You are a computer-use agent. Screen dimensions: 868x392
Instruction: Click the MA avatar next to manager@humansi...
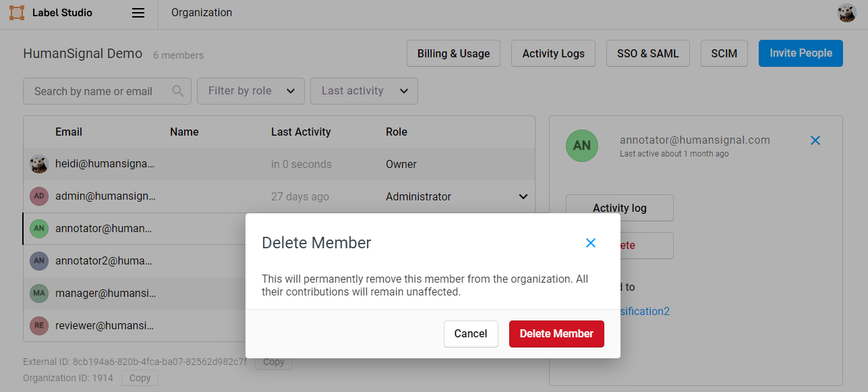point(38,293)
